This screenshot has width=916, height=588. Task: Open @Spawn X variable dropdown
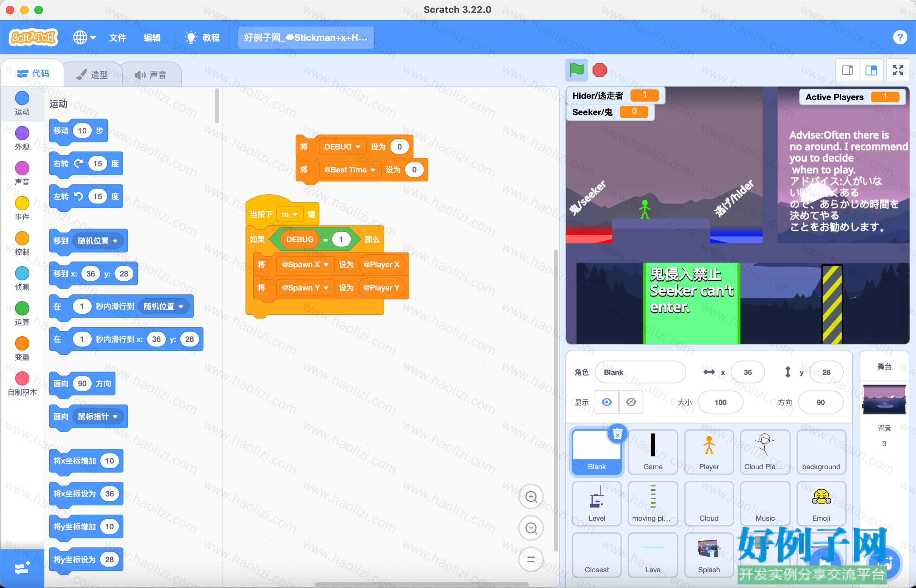click(x=305, y=264)
